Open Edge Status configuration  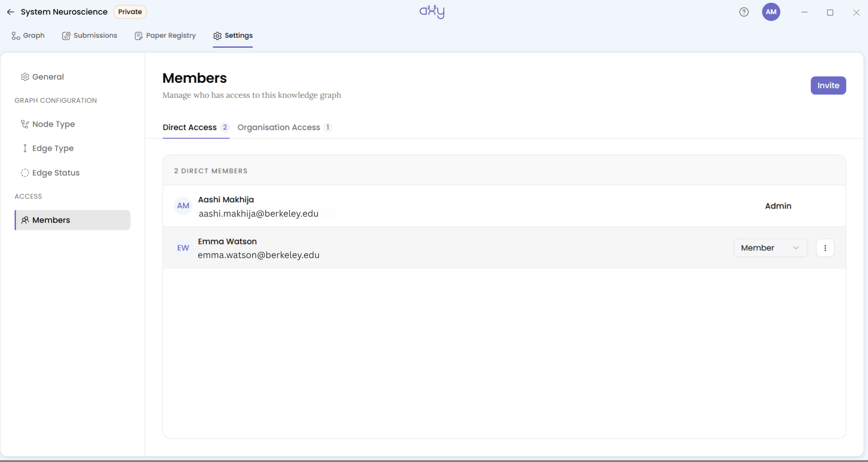pos(50,173)
